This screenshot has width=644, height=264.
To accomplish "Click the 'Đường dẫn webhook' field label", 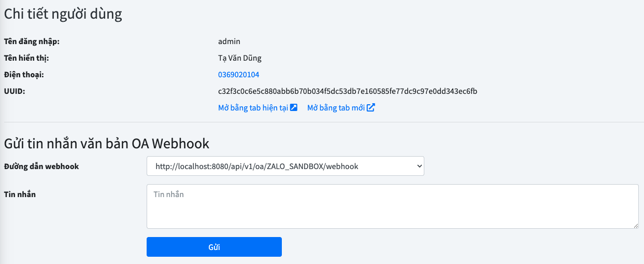I will pos(41,166).
